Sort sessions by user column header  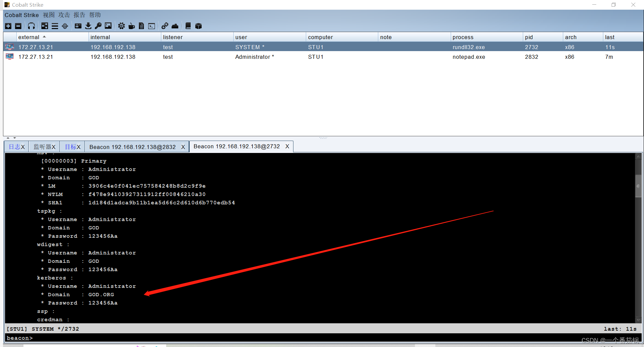pyautogui.click(x=269, y=37)
